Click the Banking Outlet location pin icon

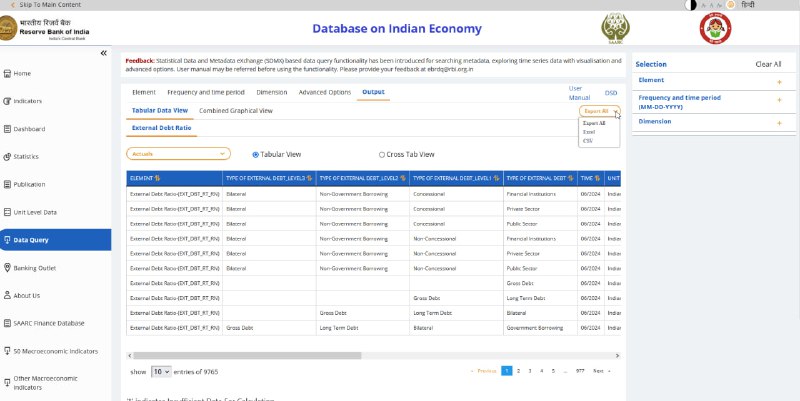7,268
